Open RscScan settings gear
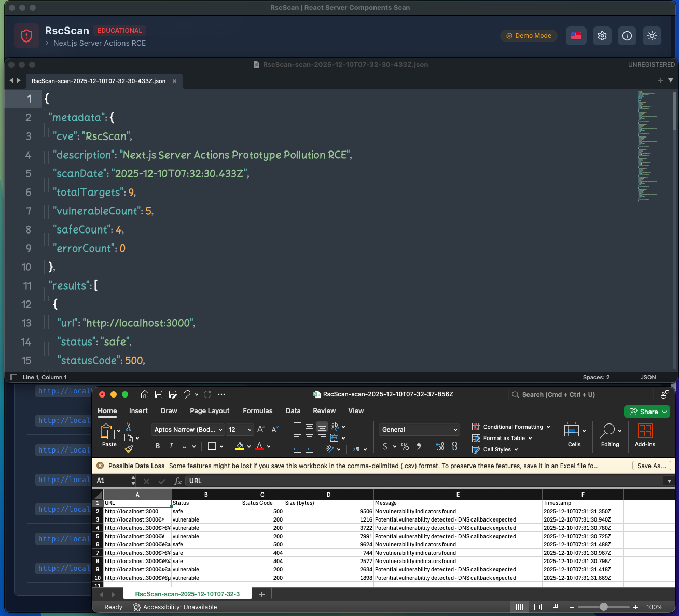This screenshot has width=679, height=616. 602,36
